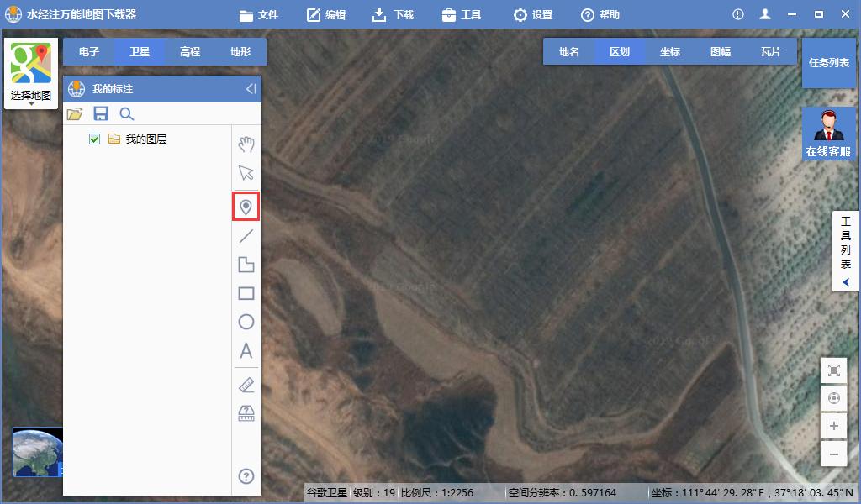Click the full extent view icon
Screen dimensions: 861x504
point(833,370)
